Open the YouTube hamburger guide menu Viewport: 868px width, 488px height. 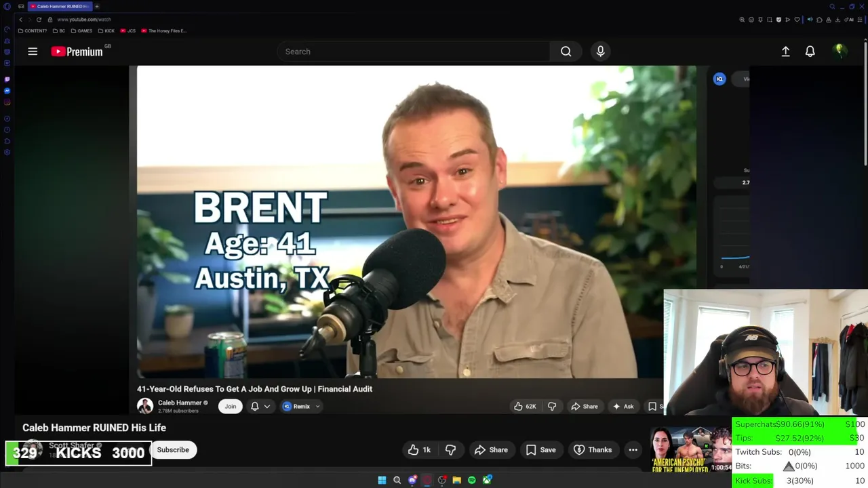[x=33, y=52]
